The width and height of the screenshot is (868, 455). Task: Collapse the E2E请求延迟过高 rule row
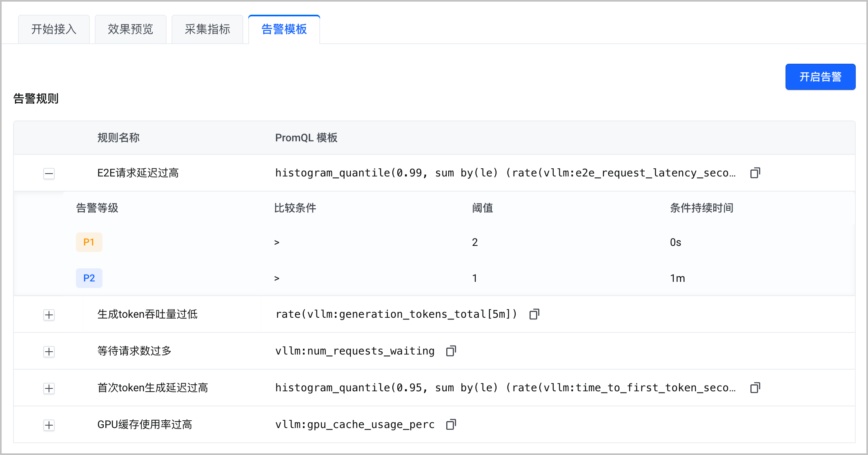click(x=49, y=174)
